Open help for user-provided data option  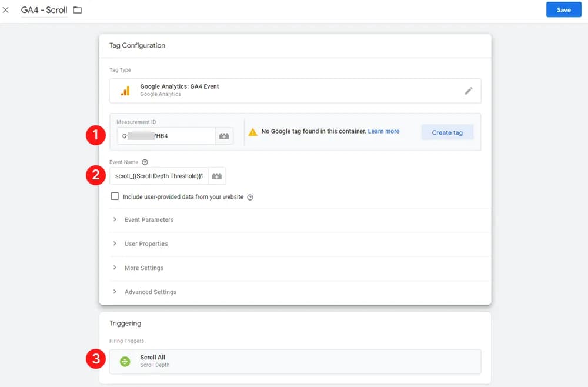coord(250,197)
